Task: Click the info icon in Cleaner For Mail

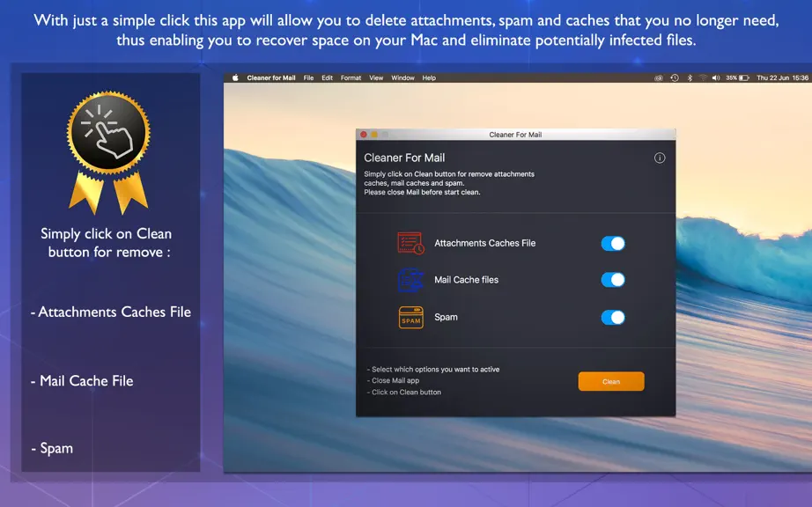Action: [660, 158]
